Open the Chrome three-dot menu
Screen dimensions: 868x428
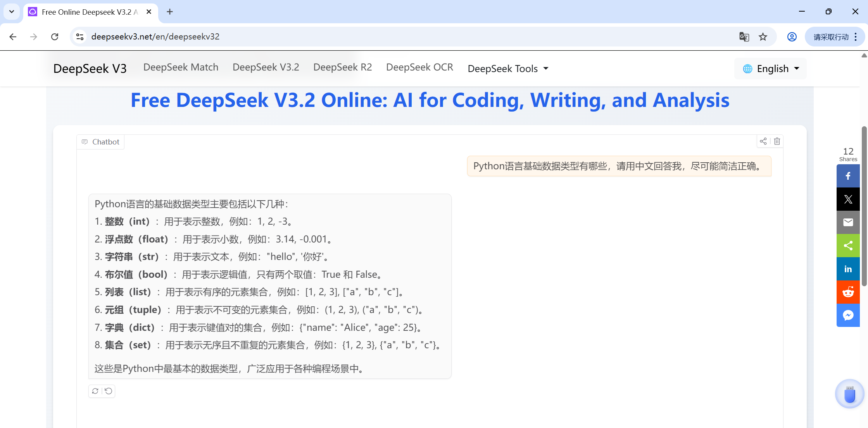856,37
